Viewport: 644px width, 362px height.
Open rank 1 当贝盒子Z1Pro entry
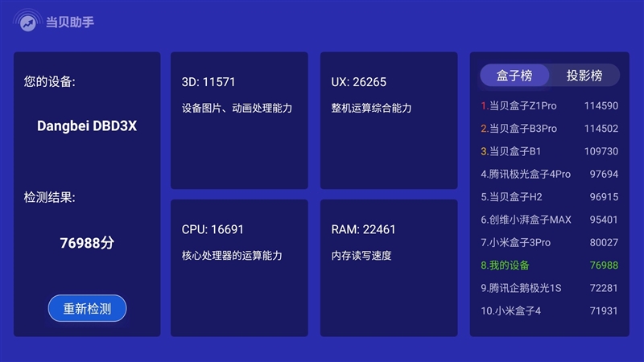click(549, 105)
